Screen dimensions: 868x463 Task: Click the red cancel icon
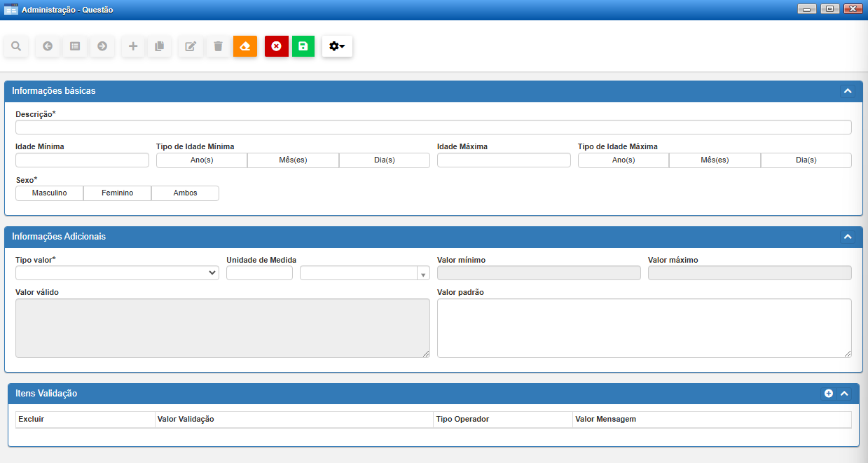(277, 46)
